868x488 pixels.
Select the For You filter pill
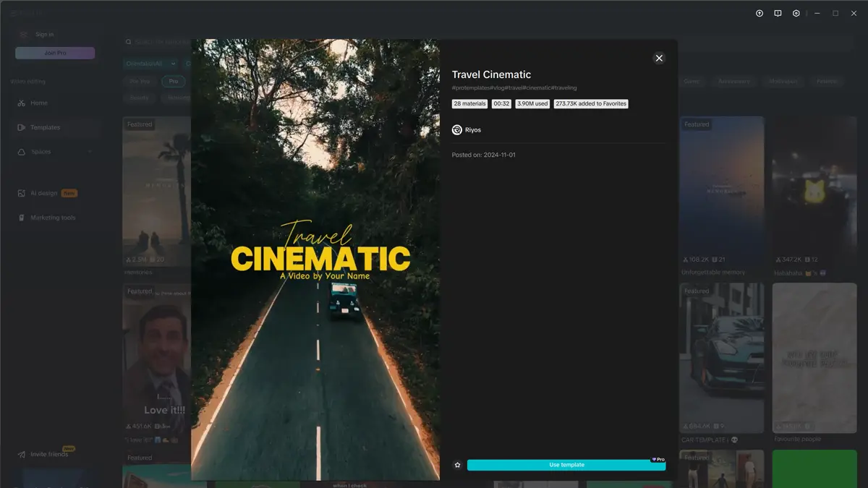pyautogui.click(x=140, y=81)
